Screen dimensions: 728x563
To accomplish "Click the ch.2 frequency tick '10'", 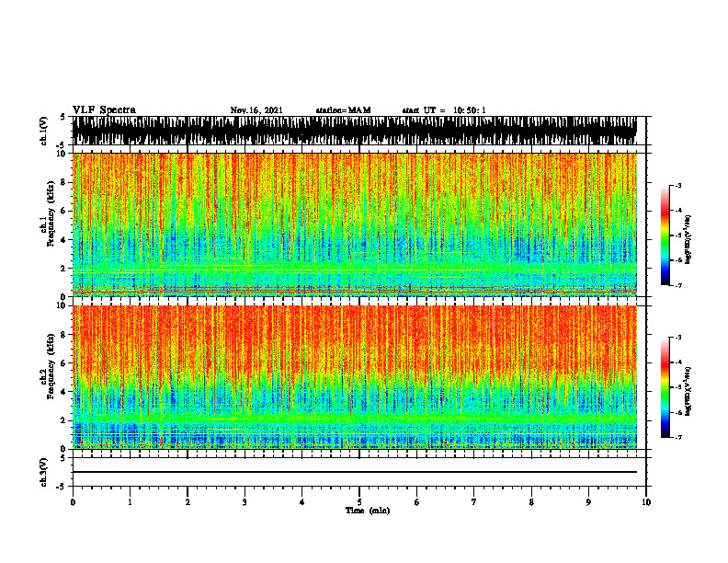I will (x=62, y=305).
